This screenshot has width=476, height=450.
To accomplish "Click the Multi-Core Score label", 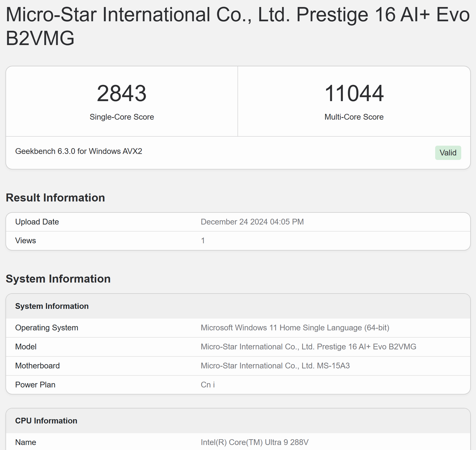I will (354, 117).
